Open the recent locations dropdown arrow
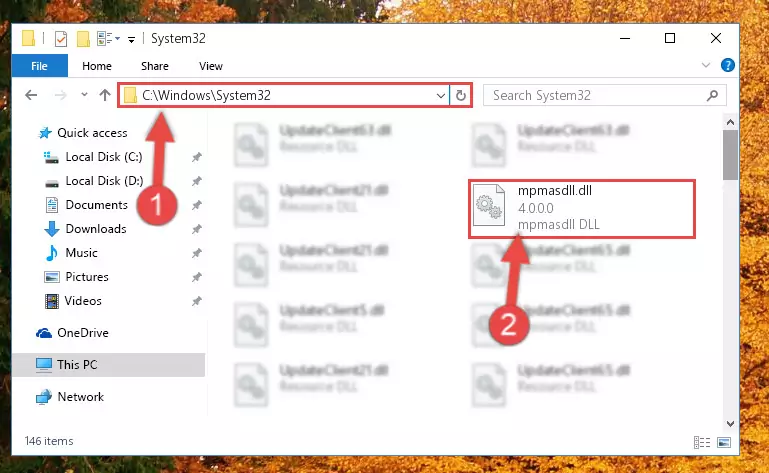Screen dimensions: 769x473 [x=84, y=95]
